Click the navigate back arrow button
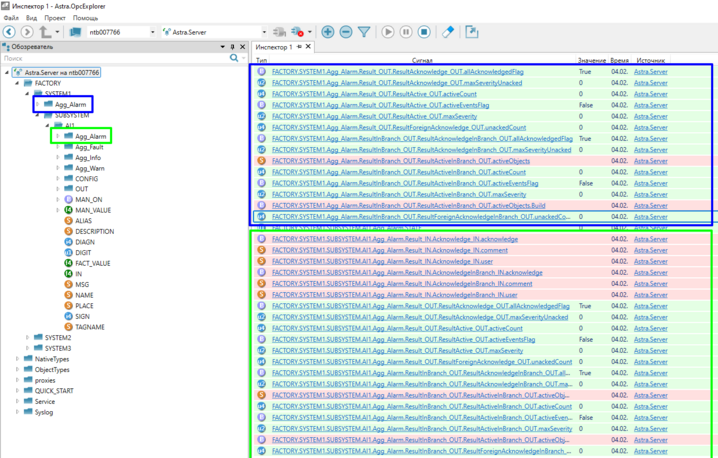 10,32
